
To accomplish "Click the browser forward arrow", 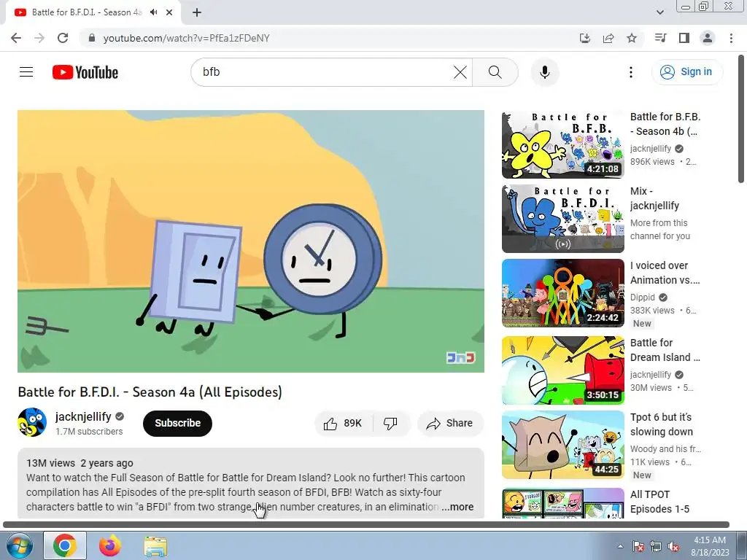I will coord(39,38).
